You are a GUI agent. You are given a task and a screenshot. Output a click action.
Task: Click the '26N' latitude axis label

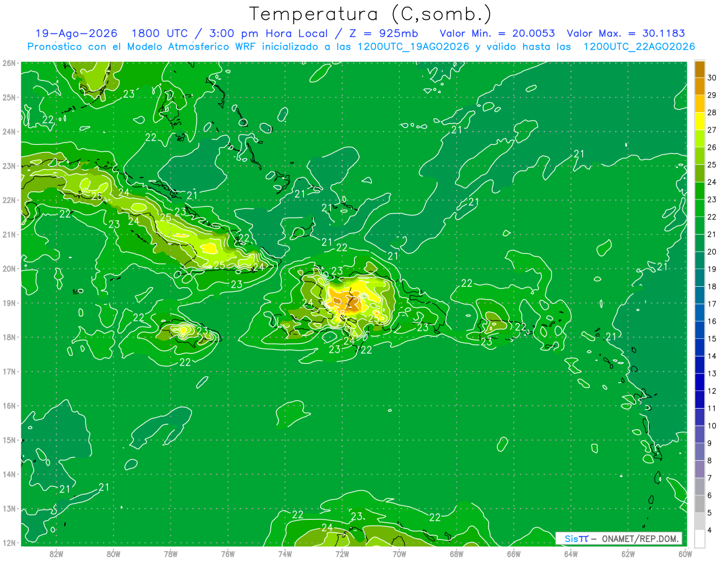(10, 63)
